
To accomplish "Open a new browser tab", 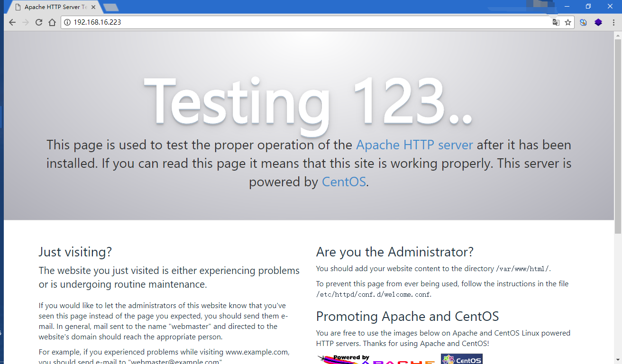I will (111, 7).
